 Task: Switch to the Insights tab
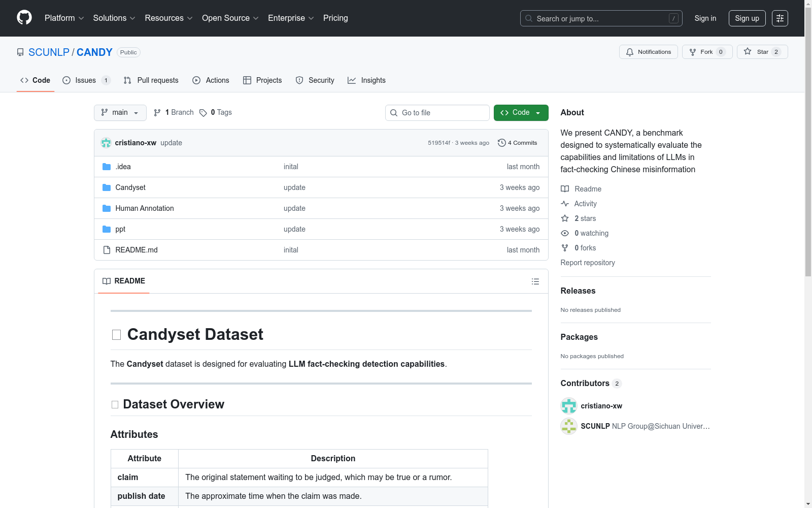[366, 80]
